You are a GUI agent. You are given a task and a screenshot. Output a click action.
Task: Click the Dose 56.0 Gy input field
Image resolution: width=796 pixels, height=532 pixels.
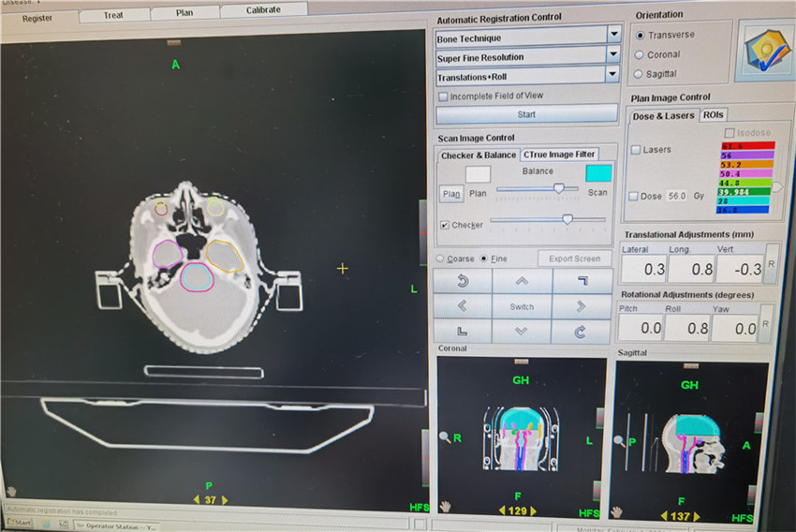click(x=677, y=196)
